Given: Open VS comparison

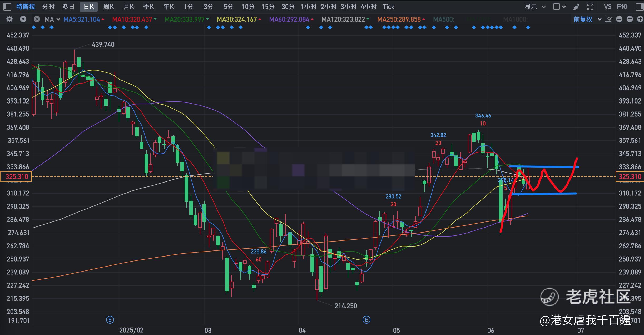Looking at the screenshot, I should (x=607, y=7).
